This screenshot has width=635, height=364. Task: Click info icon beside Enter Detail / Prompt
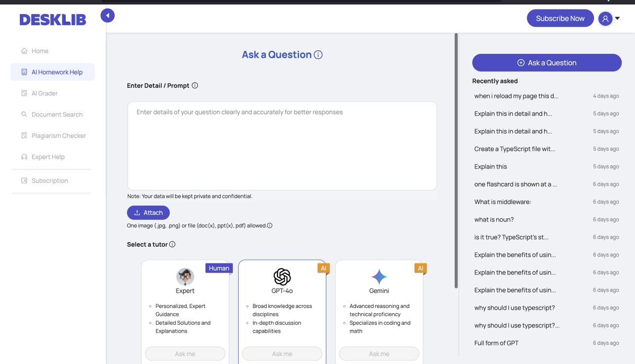pyautogui.click(x=195, y=85)
